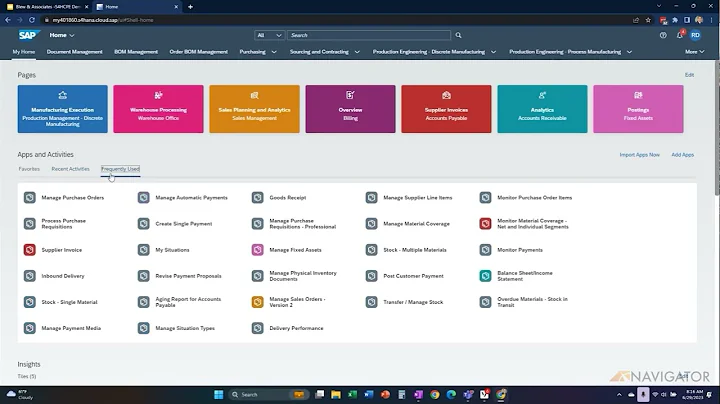This screenshot has height=404, width=720.
Task: Open the help question mark icon
Action: [x=663, y=35]
